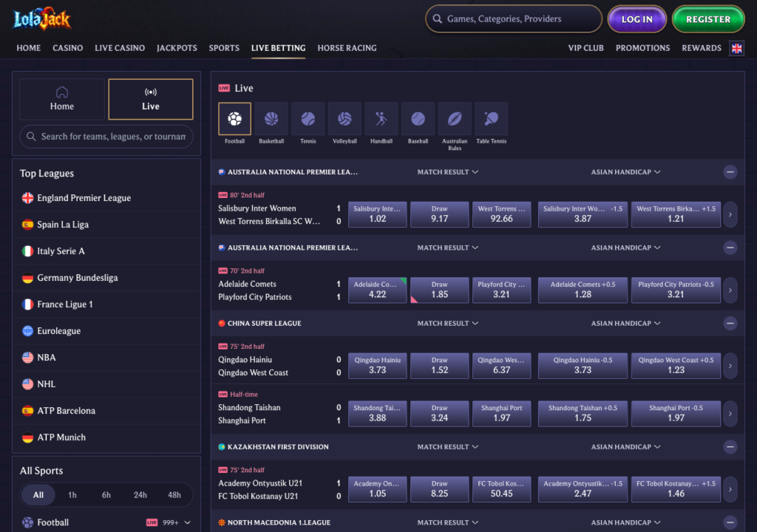
Task: Open the Handball live events
Action: [381, 119]
